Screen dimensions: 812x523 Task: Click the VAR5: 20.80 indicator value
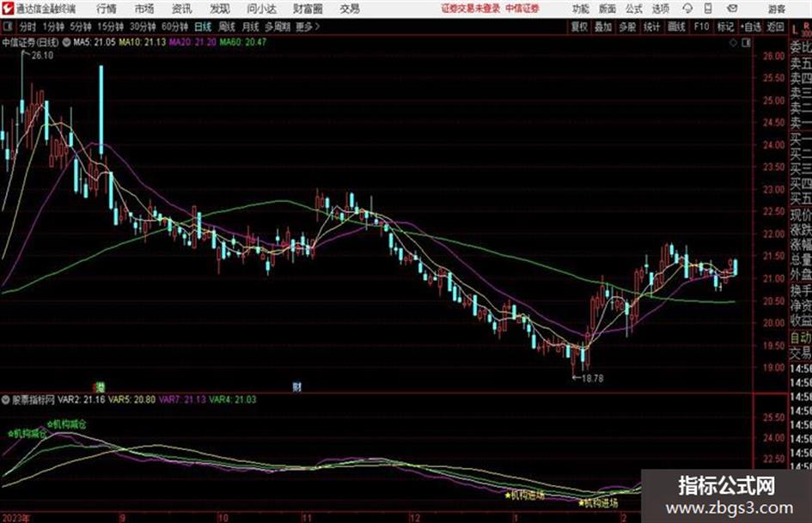click(131, 399)
